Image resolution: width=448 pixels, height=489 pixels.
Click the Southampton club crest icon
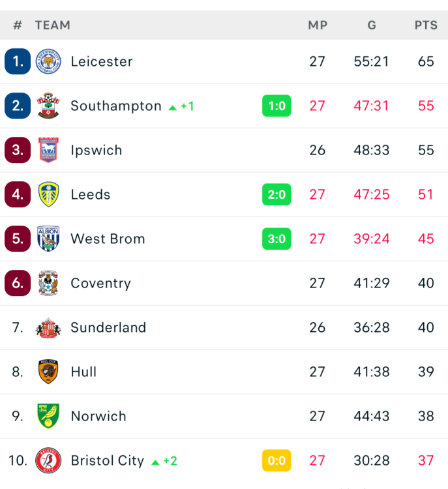pos(48,106)
